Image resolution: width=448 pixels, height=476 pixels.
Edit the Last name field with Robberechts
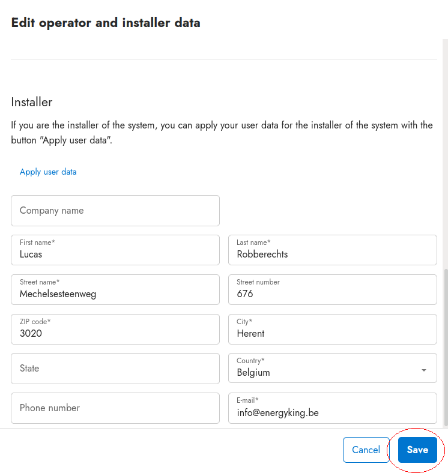pyautogui.click(x=332, y=250)
